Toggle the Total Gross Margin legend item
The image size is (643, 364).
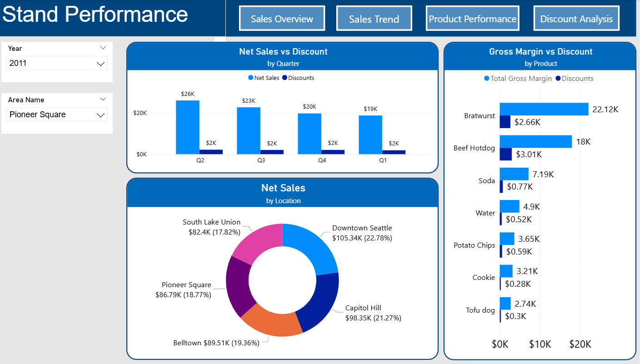pos(518,78)
